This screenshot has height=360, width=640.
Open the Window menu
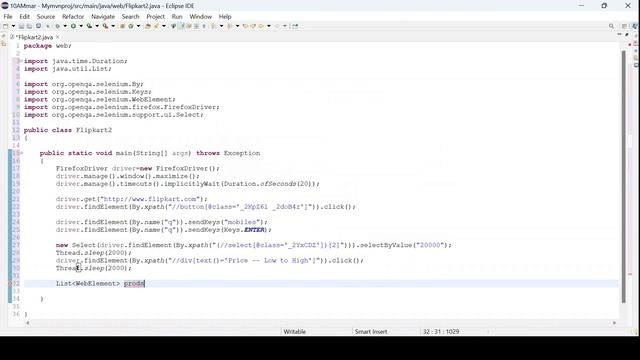[200, 17]
